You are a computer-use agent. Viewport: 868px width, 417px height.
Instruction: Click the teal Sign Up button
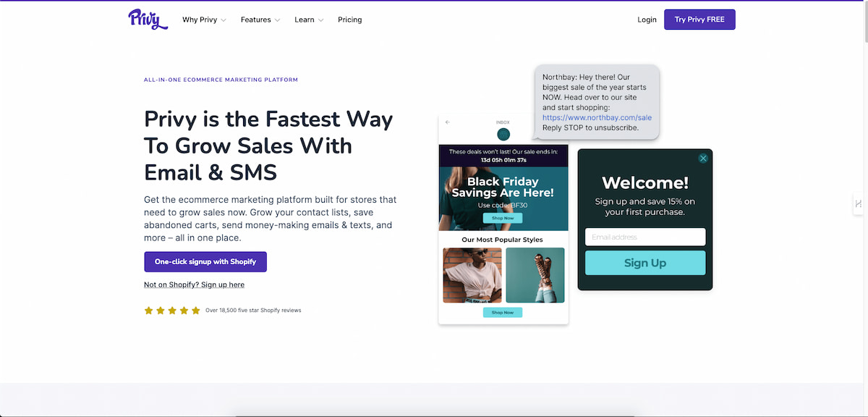click(x=645, y=263)
